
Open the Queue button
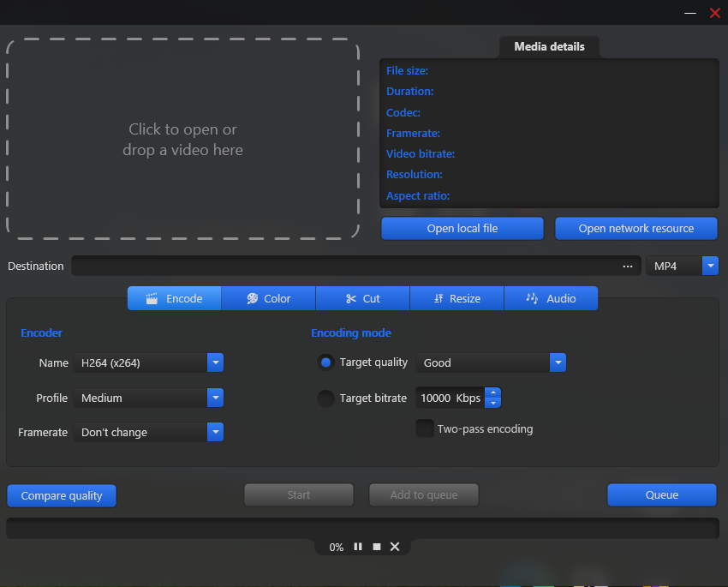[661, 495]
